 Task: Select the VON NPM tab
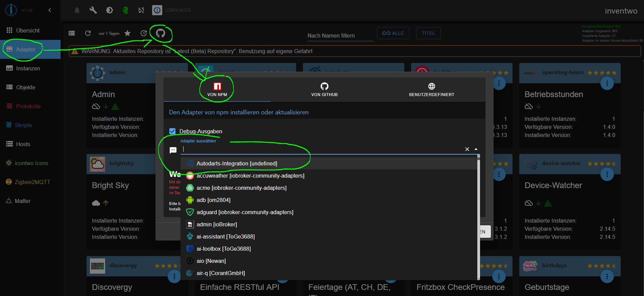point(217,90)
